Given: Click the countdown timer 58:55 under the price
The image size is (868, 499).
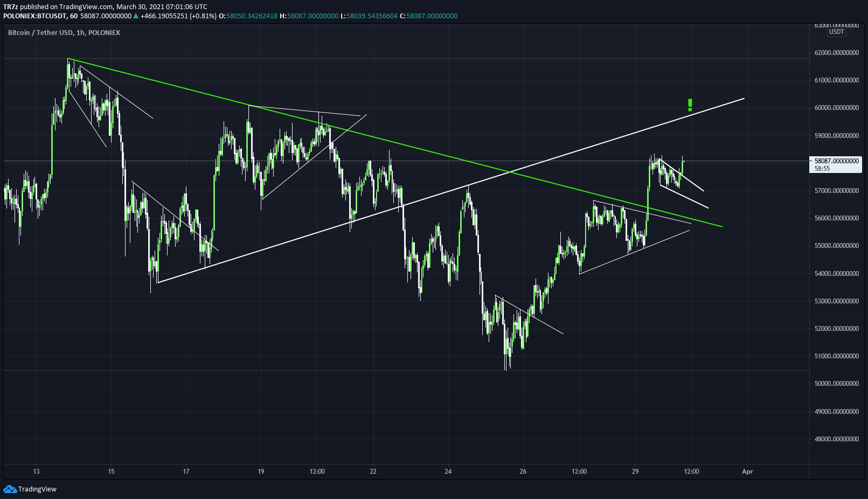Looking at the screenshot, I should click(x=822, y=169).
